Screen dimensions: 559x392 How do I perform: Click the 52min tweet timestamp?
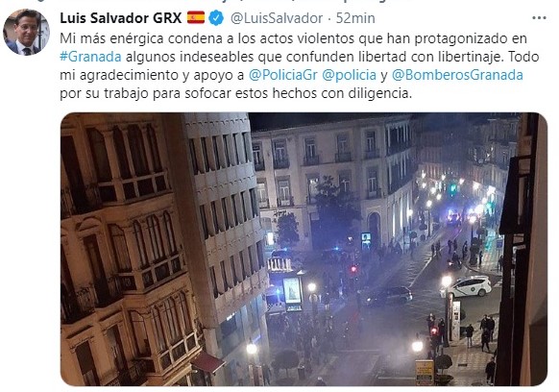[355, 18]
